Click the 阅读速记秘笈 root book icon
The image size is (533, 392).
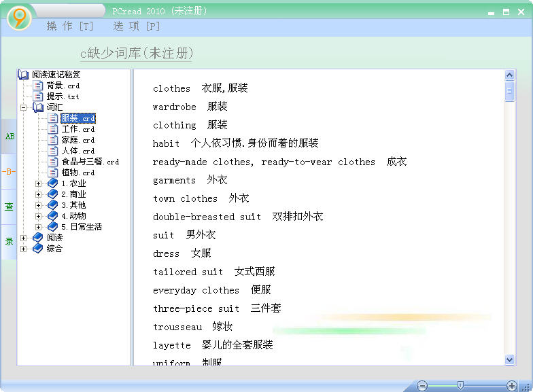click(24, 75)
